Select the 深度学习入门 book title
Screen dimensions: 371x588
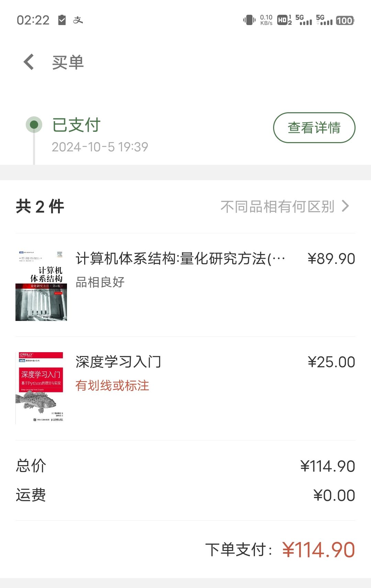(x=118, y=362)
